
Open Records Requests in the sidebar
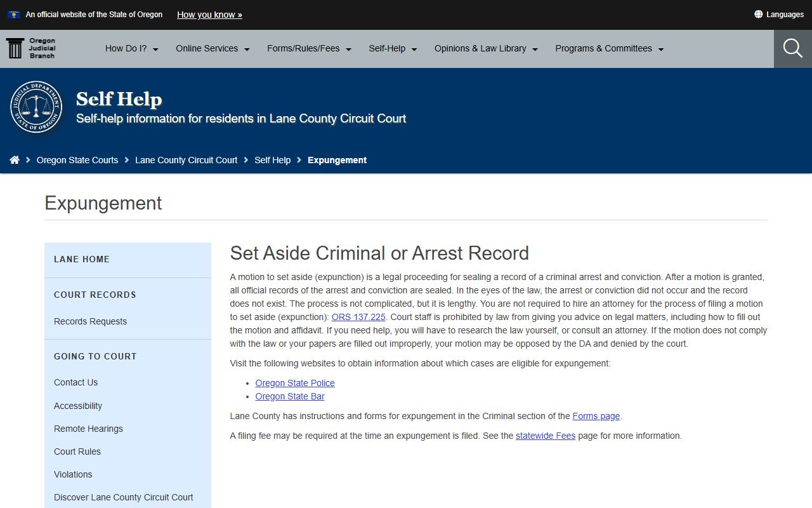click(91, 321)
